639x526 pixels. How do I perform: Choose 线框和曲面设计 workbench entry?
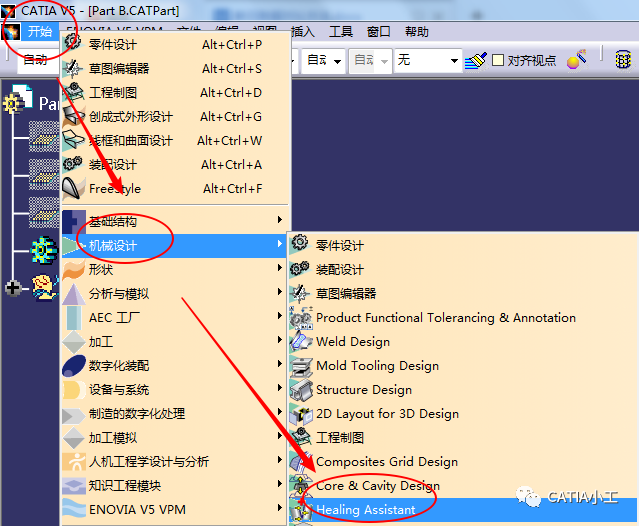click(x=175, y=141)
